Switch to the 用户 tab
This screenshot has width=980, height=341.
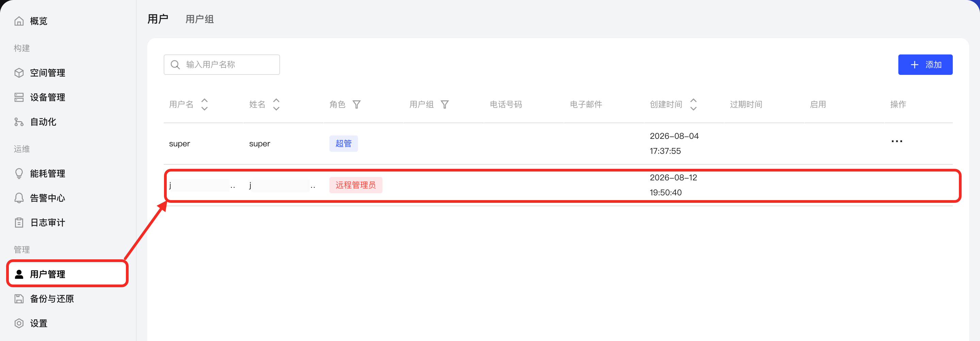point(158,19)
